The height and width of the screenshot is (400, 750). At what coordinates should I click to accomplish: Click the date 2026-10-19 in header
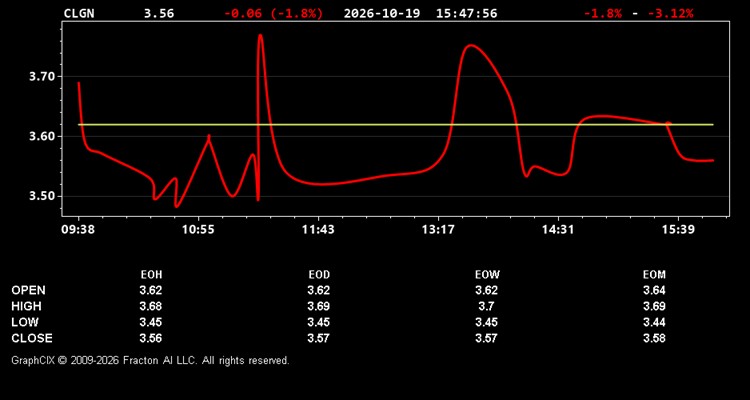382,13
